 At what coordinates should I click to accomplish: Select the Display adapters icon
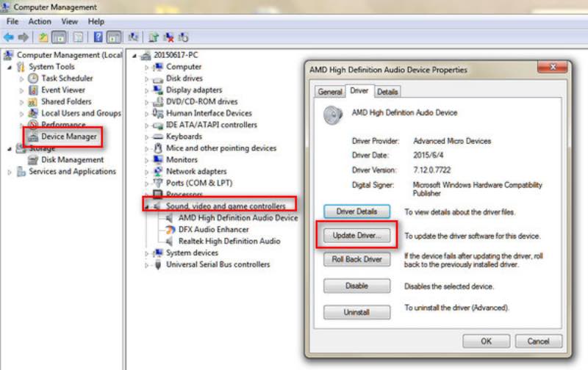pyautogui.click(x=158, y=90)
